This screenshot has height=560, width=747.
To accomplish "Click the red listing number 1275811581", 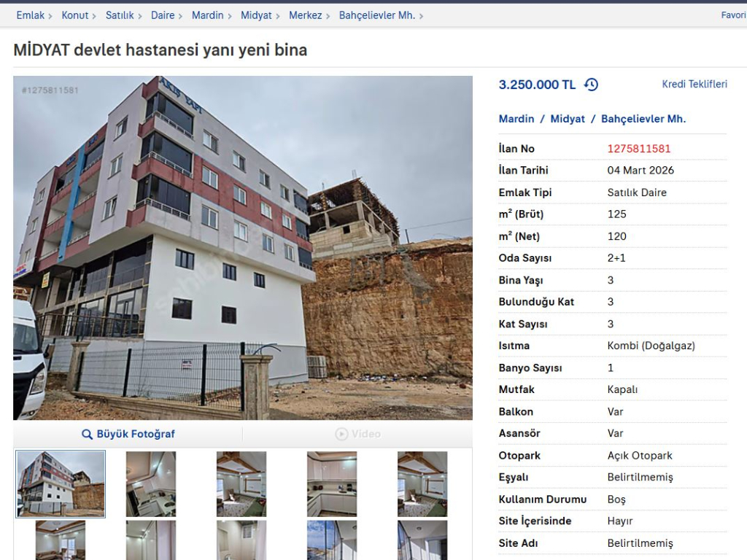I will pos(639,149).
